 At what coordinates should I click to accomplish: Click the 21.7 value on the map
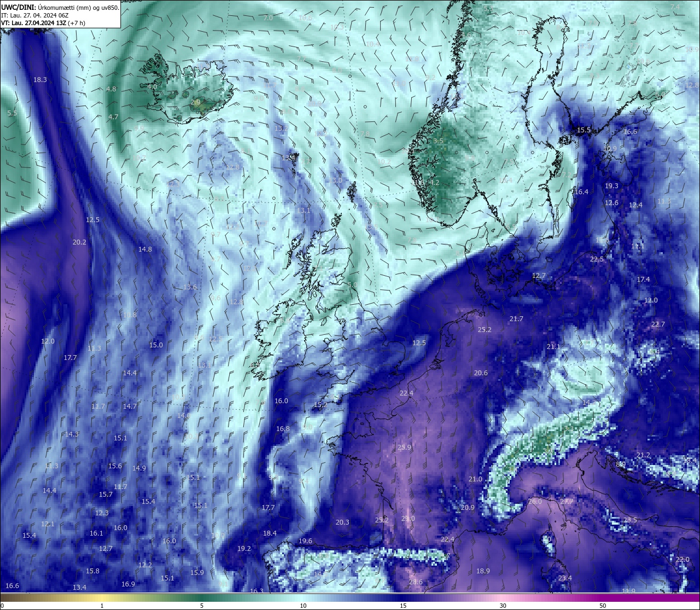(x=516, y=318)
